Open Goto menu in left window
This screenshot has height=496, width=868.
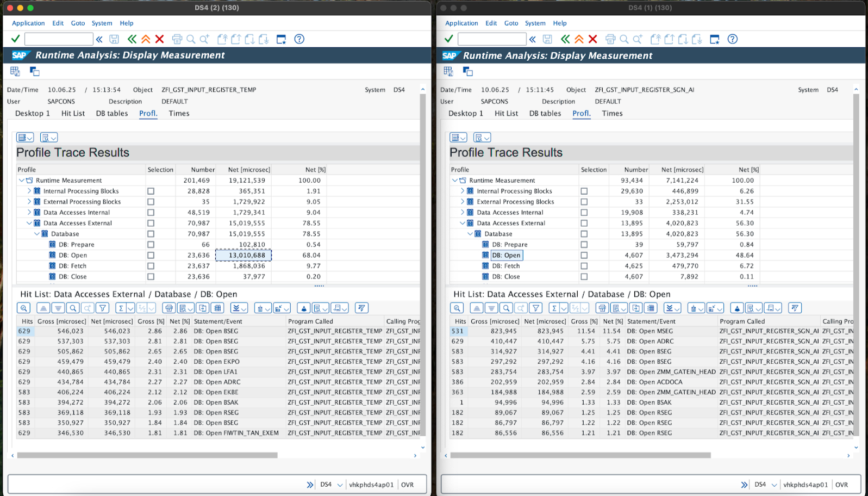(x=78, y=23)
